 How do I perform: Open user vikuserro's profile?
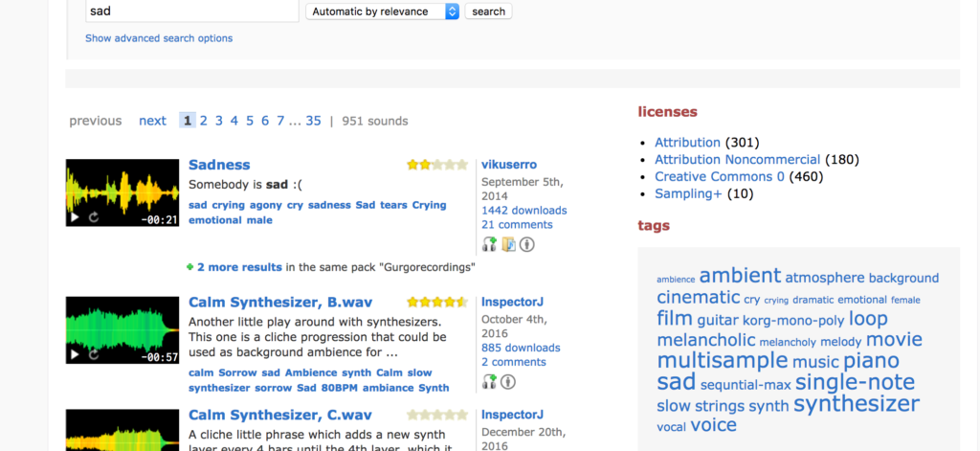click(x=509, y=165)
